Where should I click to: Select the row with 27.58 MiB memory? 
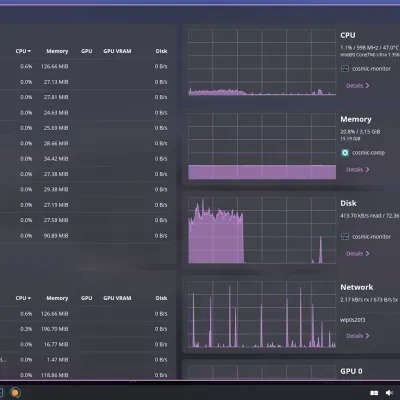pos(86,220)
